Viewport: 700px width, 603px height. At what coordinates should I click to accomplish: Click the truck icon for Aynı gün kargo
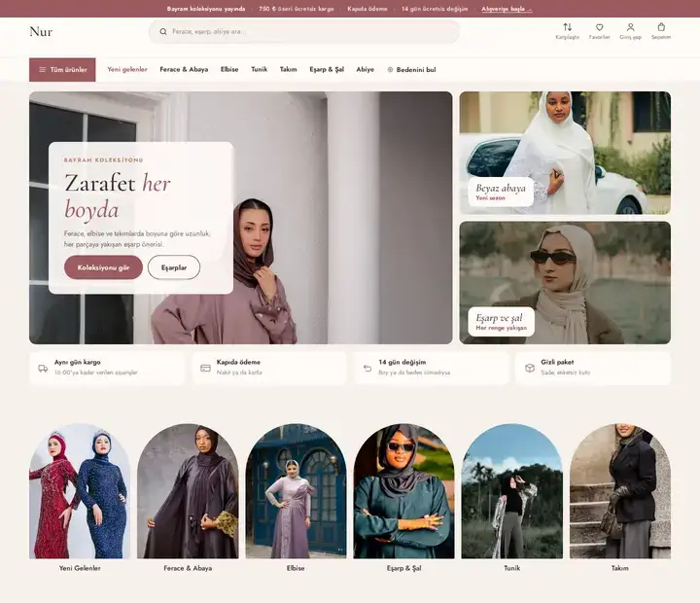click(x=43, y=369)
